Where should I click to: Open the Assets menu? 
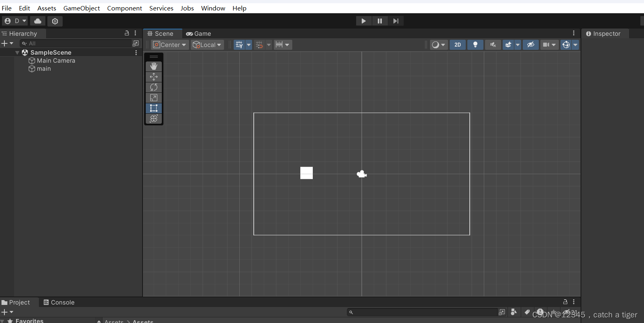[47, 8]
